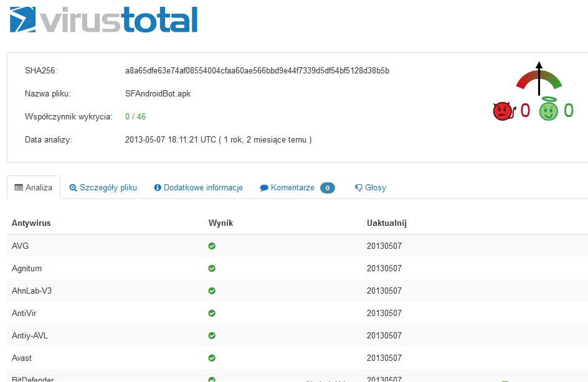This screenshot has width=588, height=382.
Task: Click the green harmless vote count 0
Action: tap(569, 111)
